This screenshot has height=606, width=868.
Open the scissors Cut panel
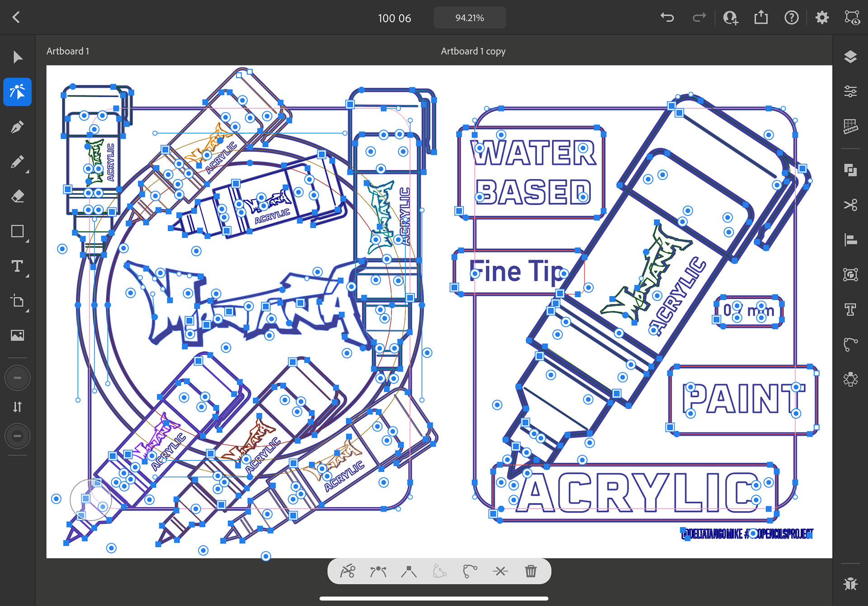(850, 205)
